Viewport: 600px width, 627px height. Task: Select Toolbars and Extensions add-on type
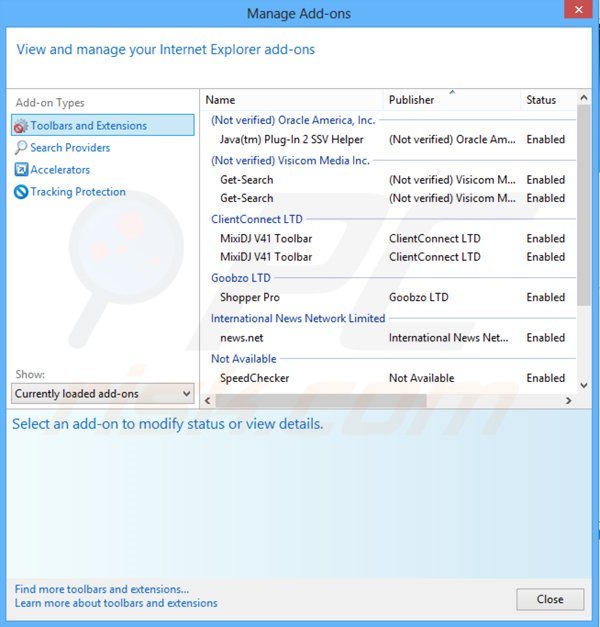coord(103,125)
